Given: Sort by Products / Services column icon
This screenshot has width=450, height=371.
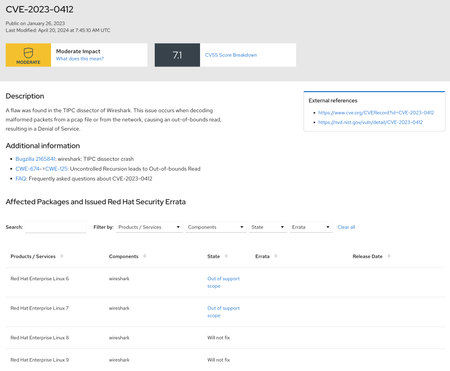Looking at the screenshot, I should coord(62,256).
